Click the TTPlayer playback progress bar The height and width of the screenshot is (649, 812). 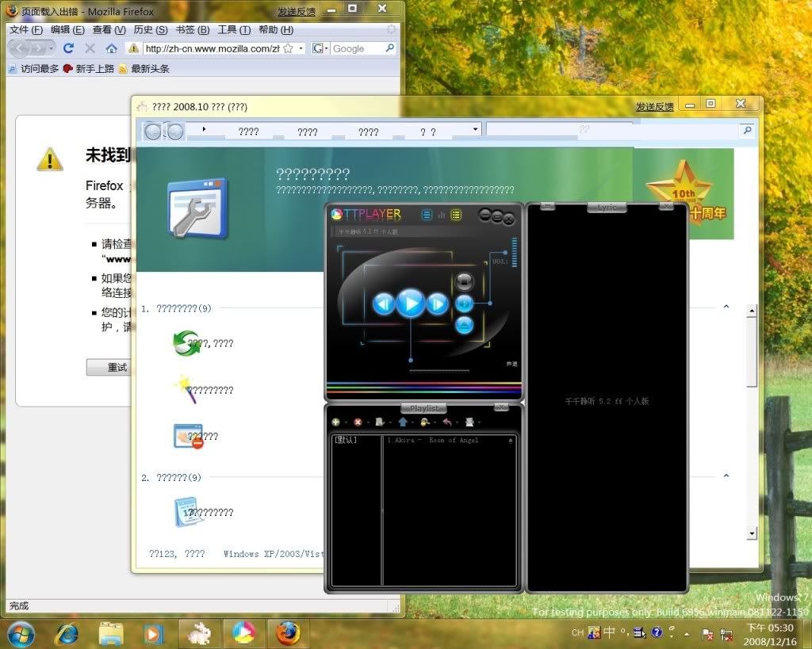pos(439,371)
